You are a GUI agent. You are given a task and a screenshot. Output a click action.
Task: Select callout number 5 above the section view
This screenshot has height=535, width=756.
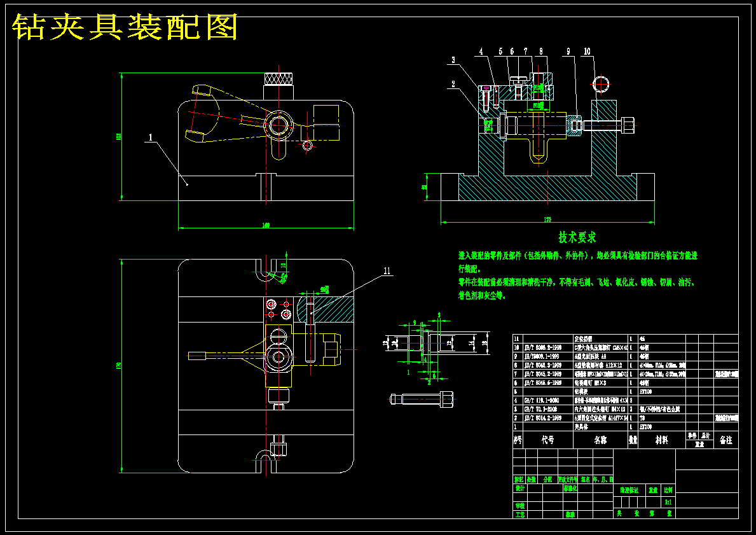[x=500, y=51]
